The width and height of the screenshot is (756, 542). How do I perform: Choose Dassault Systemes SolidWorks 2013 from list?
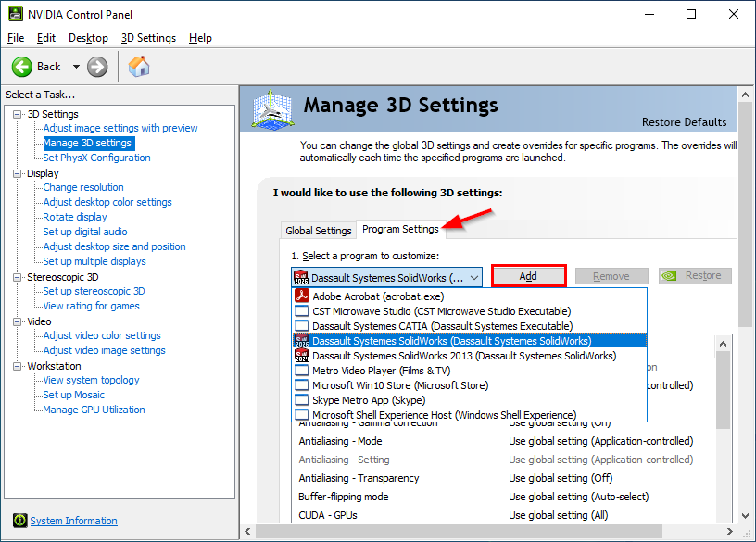coord(470,356)
